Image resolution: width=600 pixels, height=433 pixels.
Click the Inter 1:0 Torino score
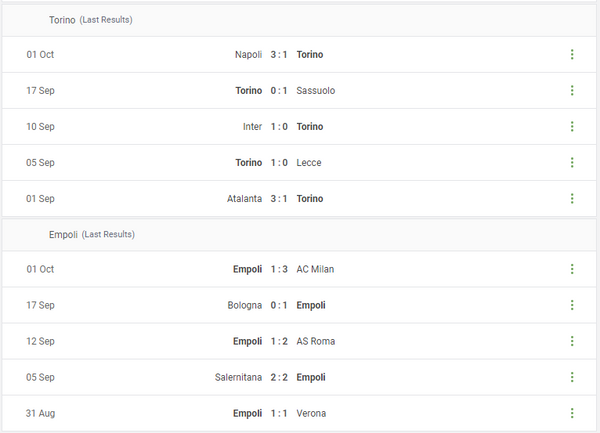[x=279, y=127]
